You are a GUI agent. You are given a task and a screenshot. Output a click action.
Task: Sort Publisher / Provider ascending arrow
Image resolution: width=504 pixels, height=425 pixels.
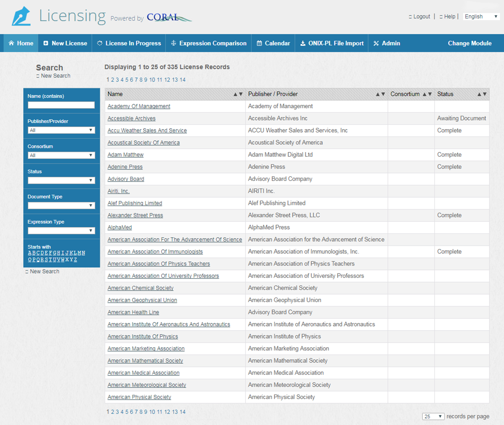click(x=378, y=94)
